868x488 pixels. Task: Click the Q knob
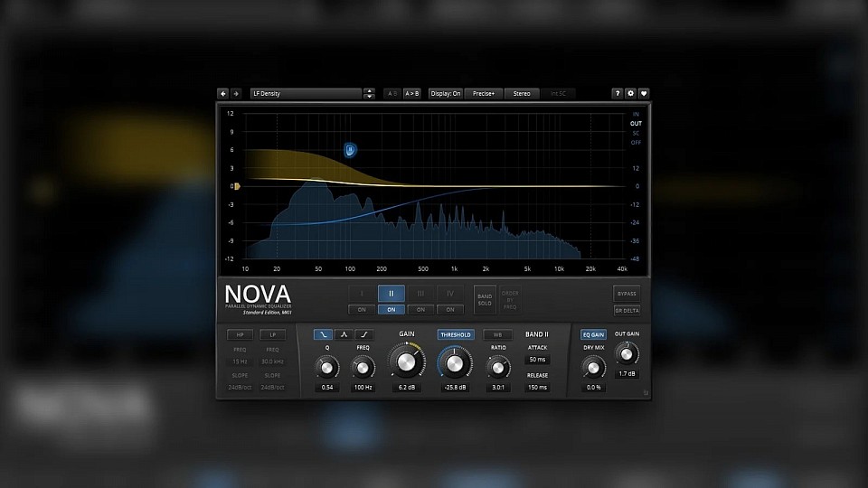pos(326,368)
